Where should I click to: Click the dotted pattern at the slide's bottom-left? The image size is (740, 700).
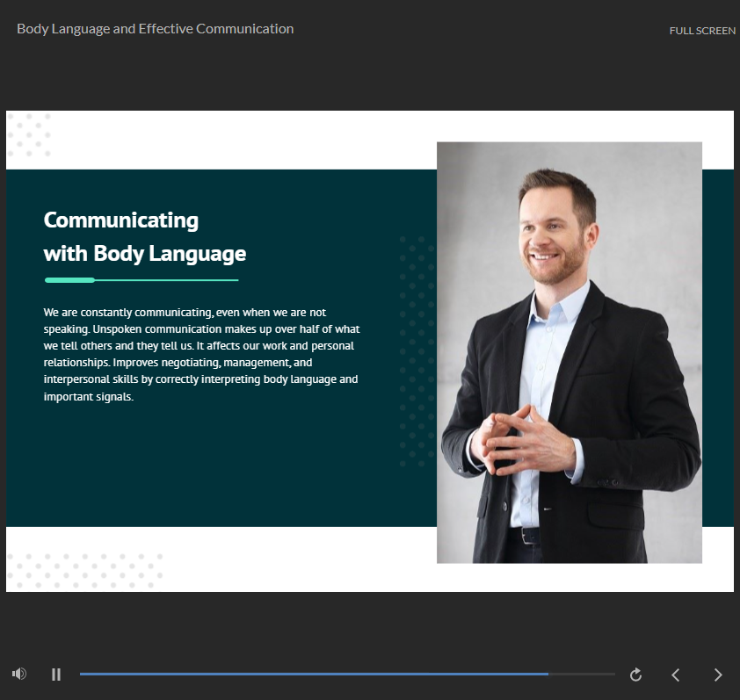[83, 570]
